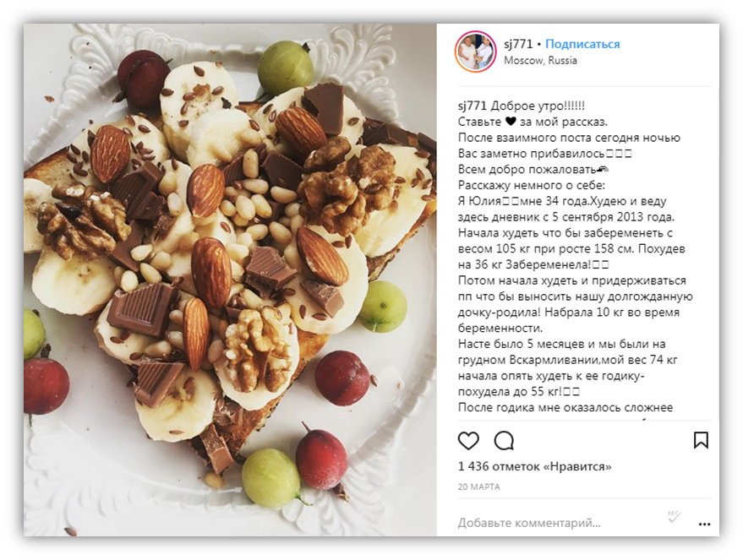This screenshot has height=560, width=743.
Task: Follow the account via Подписаться
Action: [x=582, y=44]
